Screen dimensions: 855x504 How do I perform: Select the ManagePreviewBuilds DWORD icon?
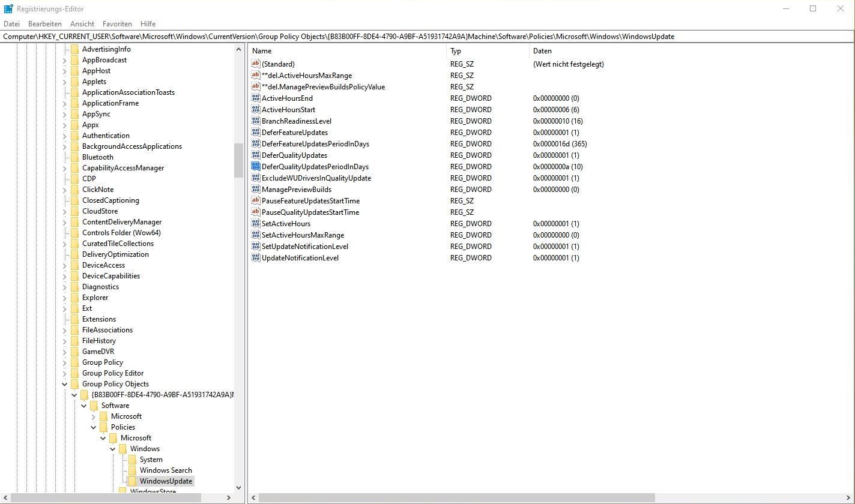click(256, 189)
